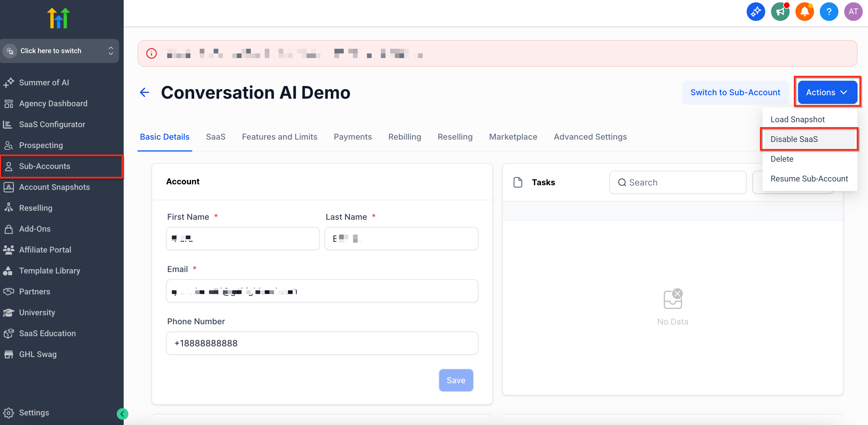Open the help question mark icon

(x=829, y=12)
